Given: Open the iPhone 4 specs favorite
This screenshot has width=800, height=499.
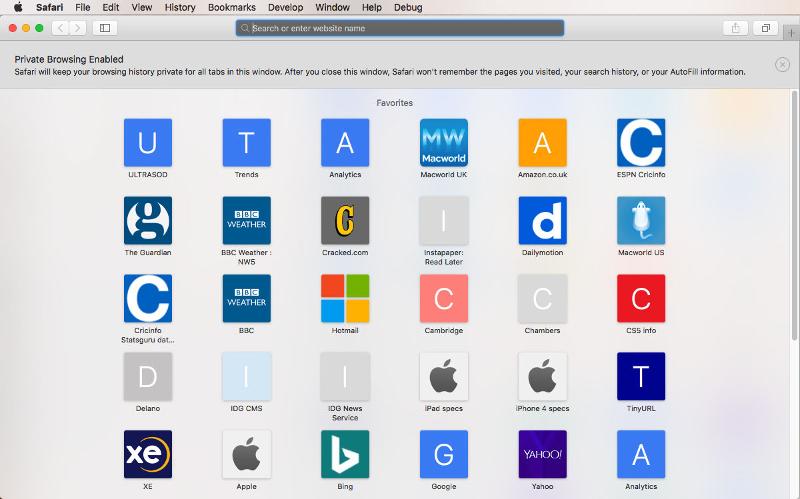Looking at the screenshot, I should pos(542,376).
